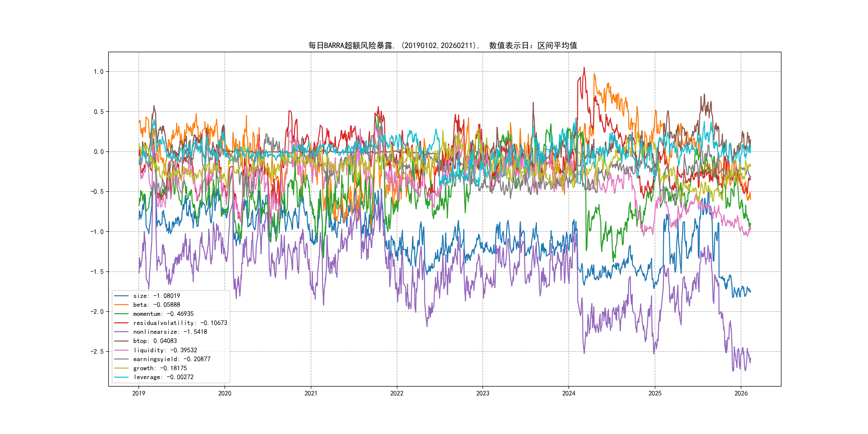Viewport: 868px width, 434px height.
Task: Click the chart title text
Action: (443, 46)
